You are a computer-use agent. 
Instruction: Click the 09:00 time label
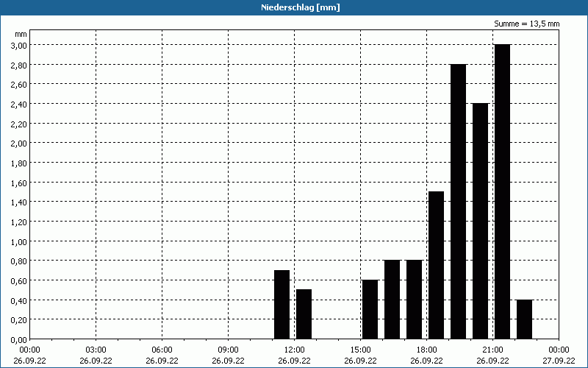click(x=228, y=350)
